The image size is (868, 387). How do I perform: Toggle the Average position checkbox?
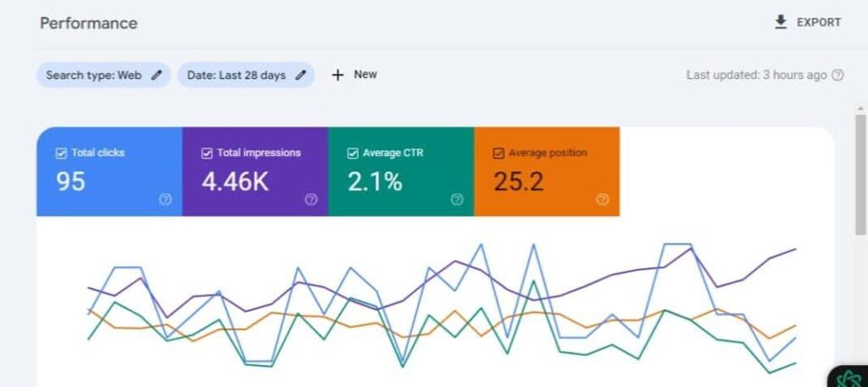(x=498, y=154)
